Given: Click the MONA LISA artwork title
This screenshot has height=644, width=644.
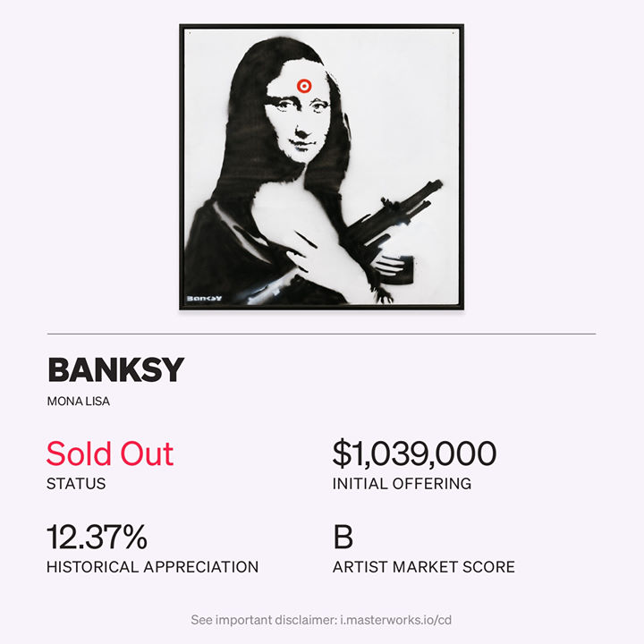Looking at the screenshot, I should click(79, 402).
